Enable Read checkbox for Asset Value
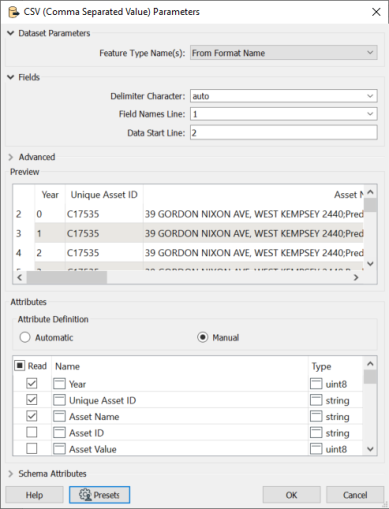 [32, 449]
